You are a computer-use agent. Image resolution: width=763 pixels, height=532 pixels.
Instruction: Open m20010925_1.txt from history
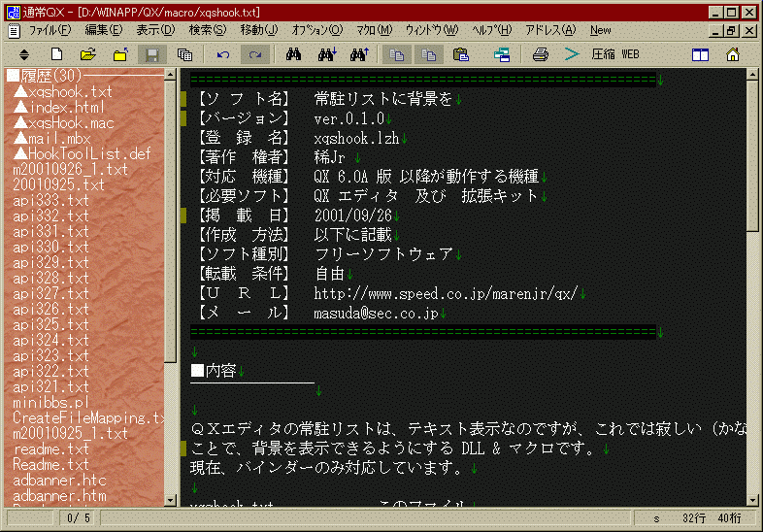(70, 434)
